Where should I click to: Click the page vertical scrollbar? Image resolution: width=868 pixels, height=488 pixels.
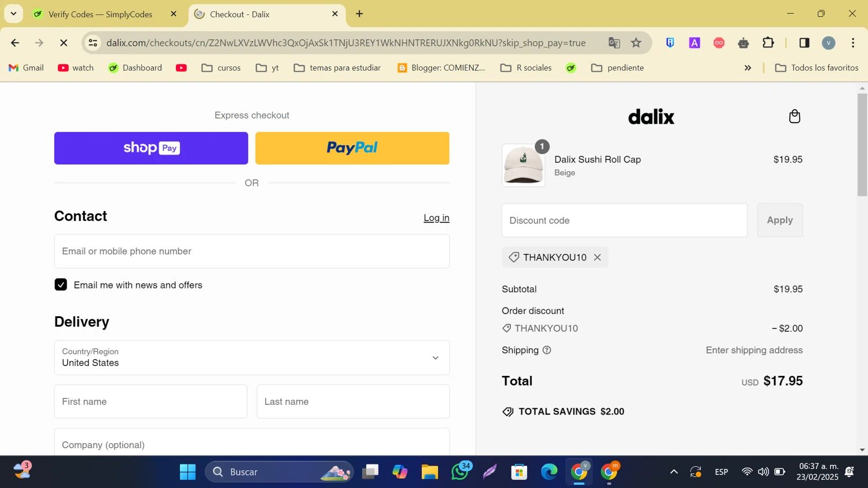(x=862, y=146)
